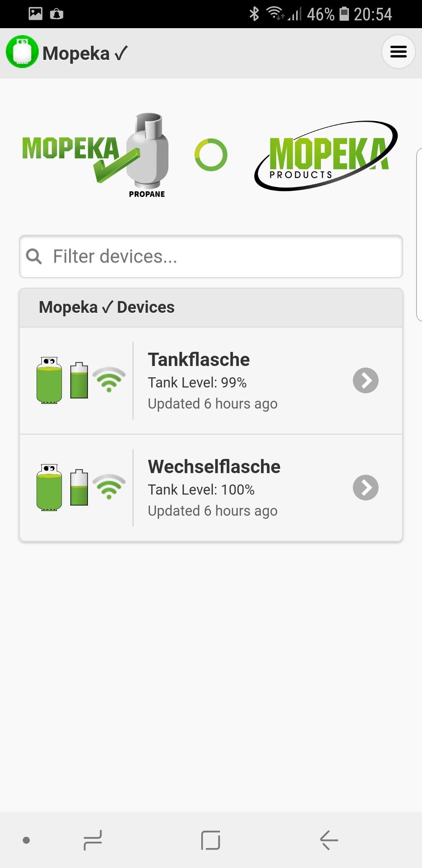Screen dimensions: 422x868
Task: Tap the Tankflasche sensor battery icon
Action: click(79, 380)
